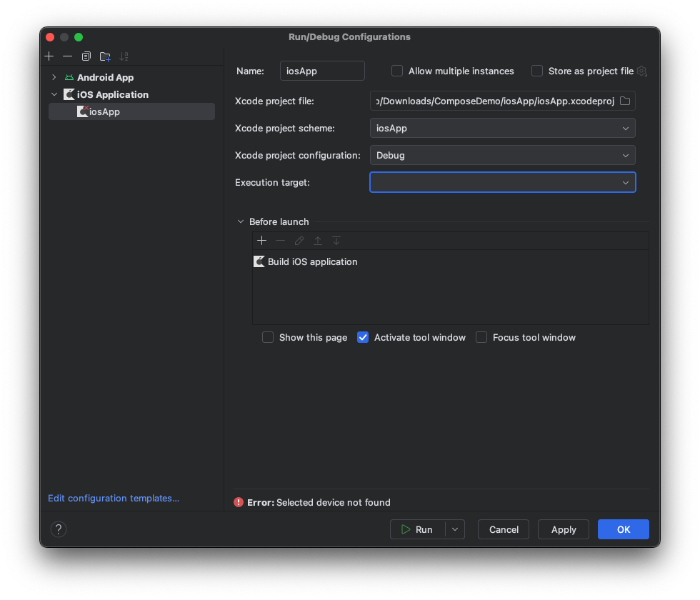Add a new run configuration
700x600 pixels.
[49, 56]
